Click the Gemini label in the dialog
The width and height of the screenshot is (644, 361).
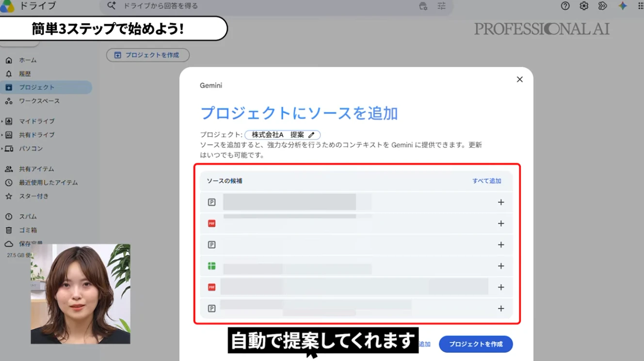[x=211, y=85]
